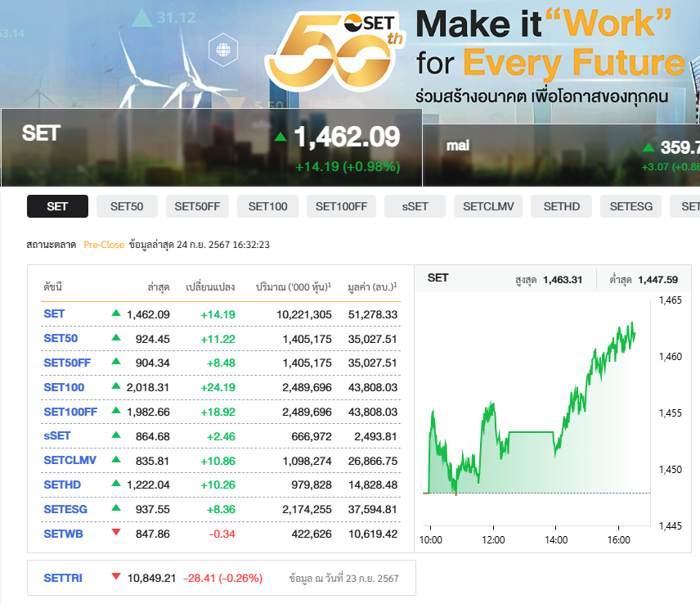Screen dimensions: 700x604
Task: Click the low value 1,447.59 above chart
Action: [x=658, y=280]
